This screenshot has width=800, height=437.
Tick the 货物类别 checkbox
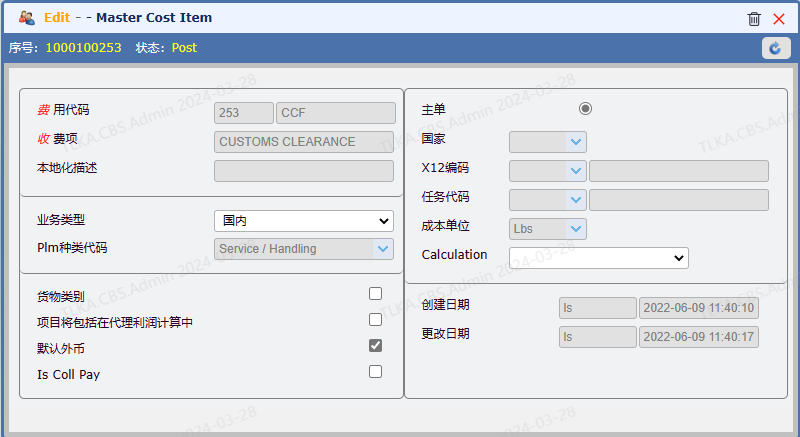[x=376, y=294]
